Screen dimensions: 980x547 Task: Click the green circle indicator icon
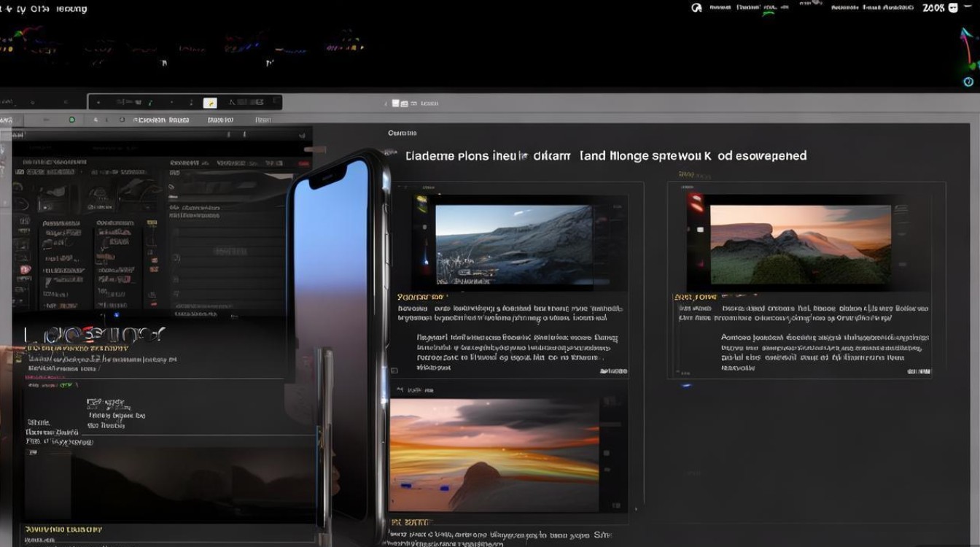[71, 120]
